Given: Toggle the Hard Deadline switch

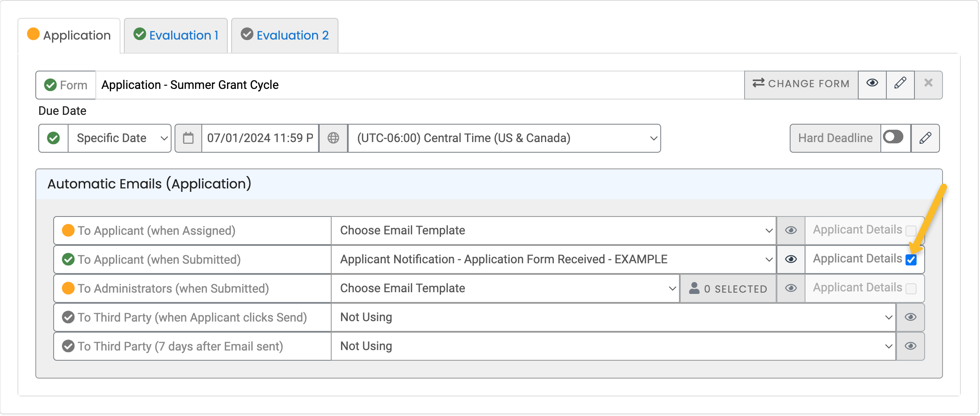Looking at the screenshot, I should (x=894, y=137).
